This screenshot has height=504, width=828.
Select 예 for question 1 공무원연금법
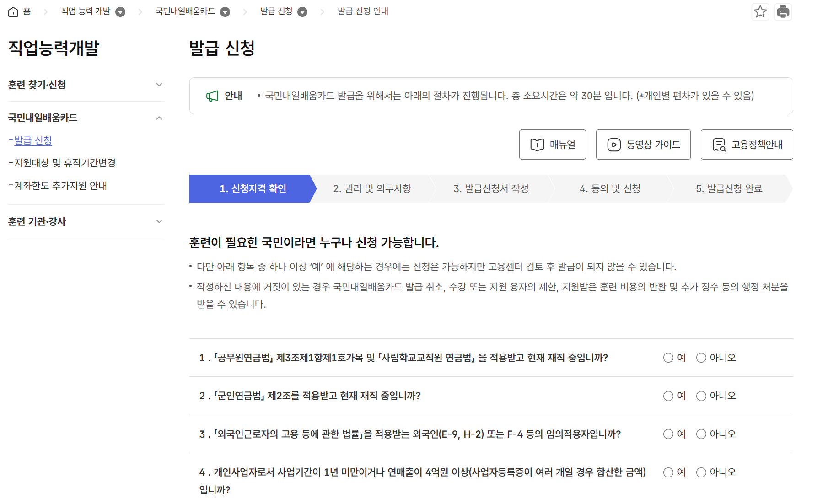coord(668,358)
